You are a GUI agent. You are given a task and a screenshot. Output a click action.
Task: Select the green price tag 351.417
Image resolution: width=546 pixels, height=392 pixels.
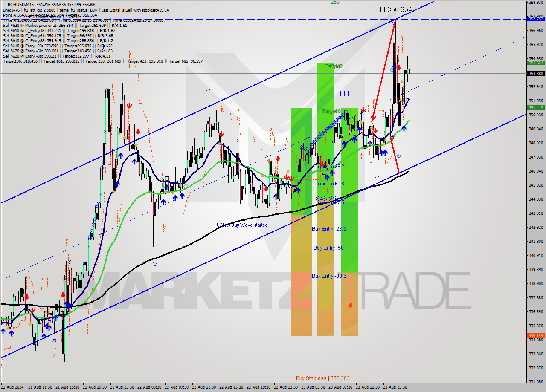[536, 107]
